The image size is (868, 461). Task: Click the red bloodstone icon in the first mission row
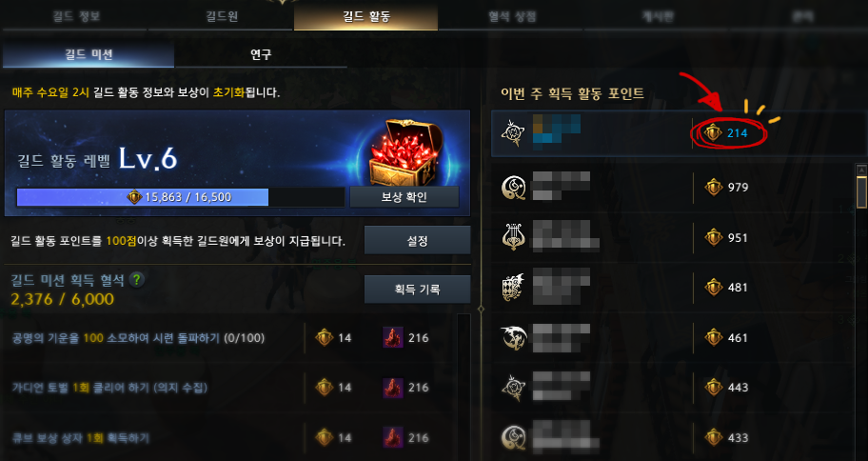[x=393, y=337]
